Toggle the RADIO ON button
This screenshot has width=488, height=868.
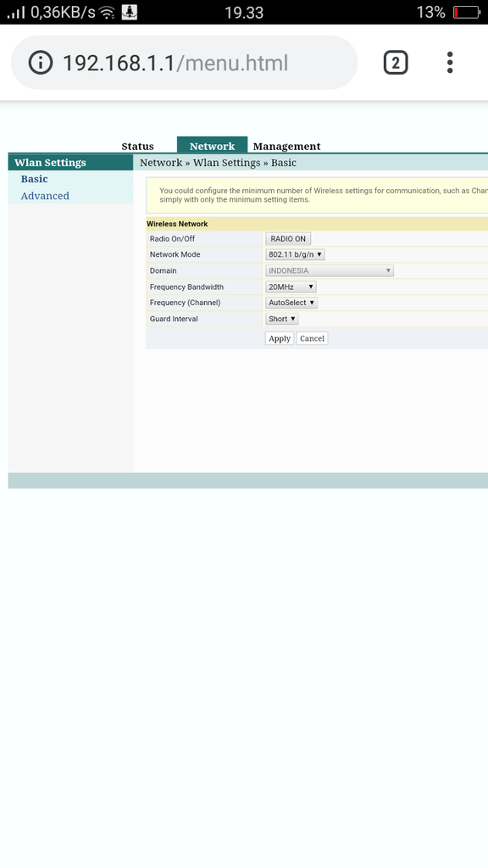(x=288, y=238)
